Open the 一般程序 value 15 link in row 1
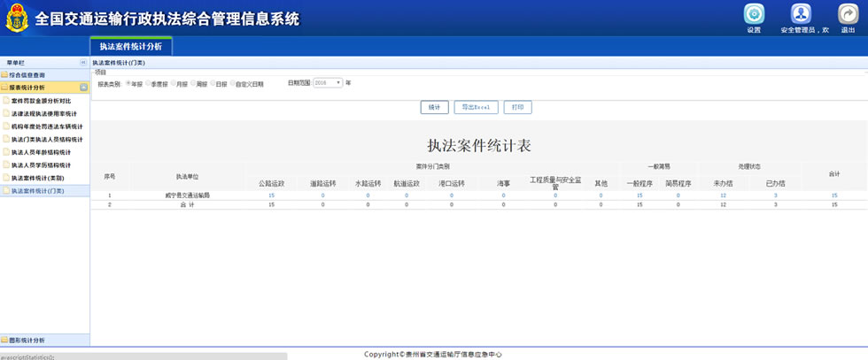868x360 pixels. pyautogui.click(x=639, y=195)
